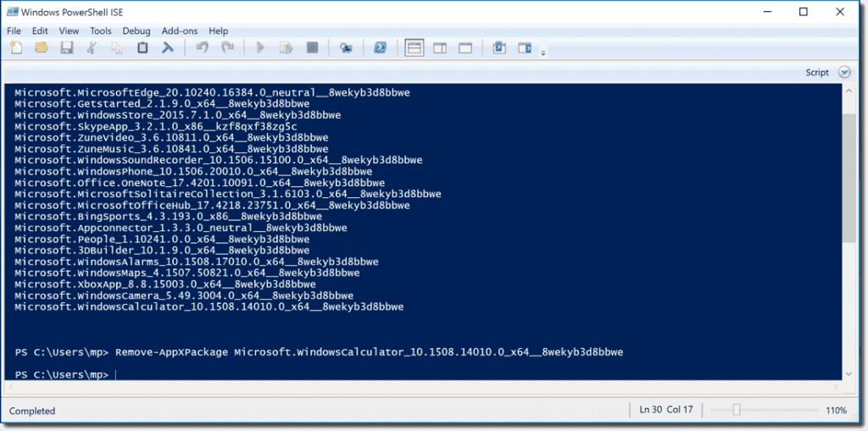Click the Microsoft.ZuneVideo package line
The width and height of the screenshot is (868, 431).
(x=171, y=137)
